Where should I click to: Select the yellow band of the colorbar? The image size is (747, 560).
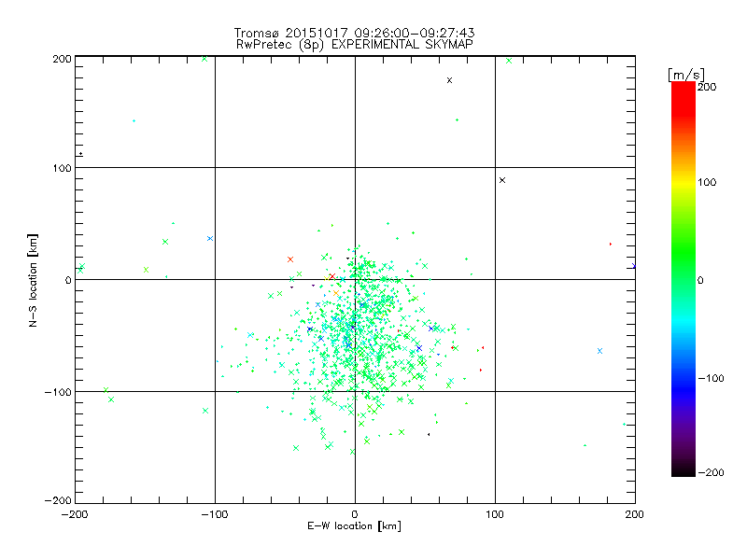tap(684, 183)
